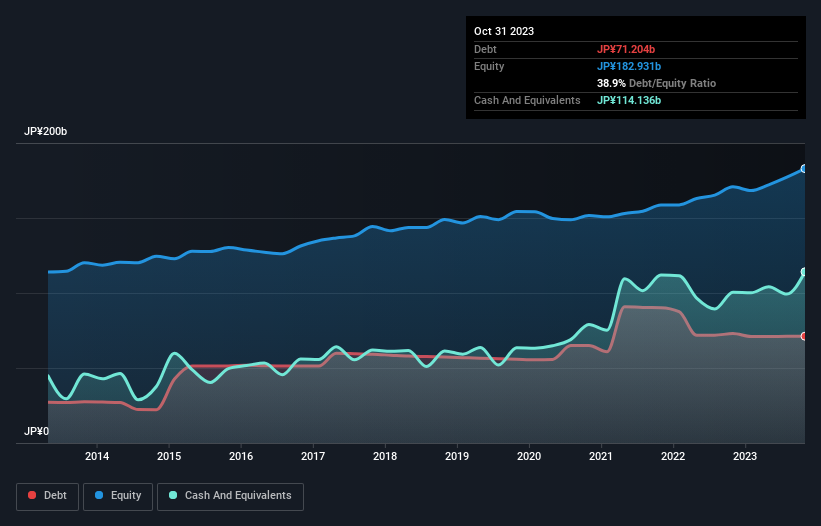Image resolution: width=821 pixels, height=526 pixels.
Task: Click the 38.9% Debt/Equity Ratio text
Action: (x=656, y=83)
